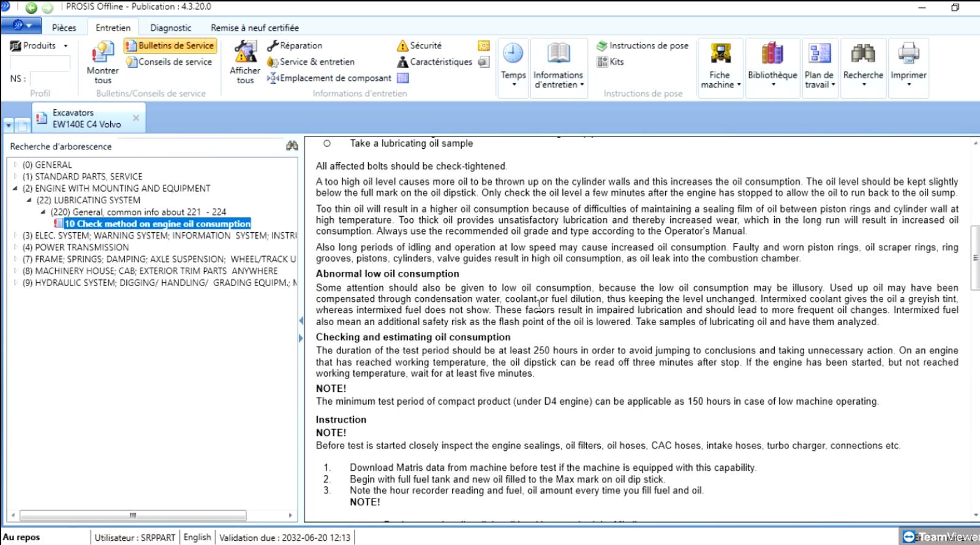Viewport: 980px width, 545px height.
Task: Open the blue PROSIS application menu button
Action: [x=21, y=26]
